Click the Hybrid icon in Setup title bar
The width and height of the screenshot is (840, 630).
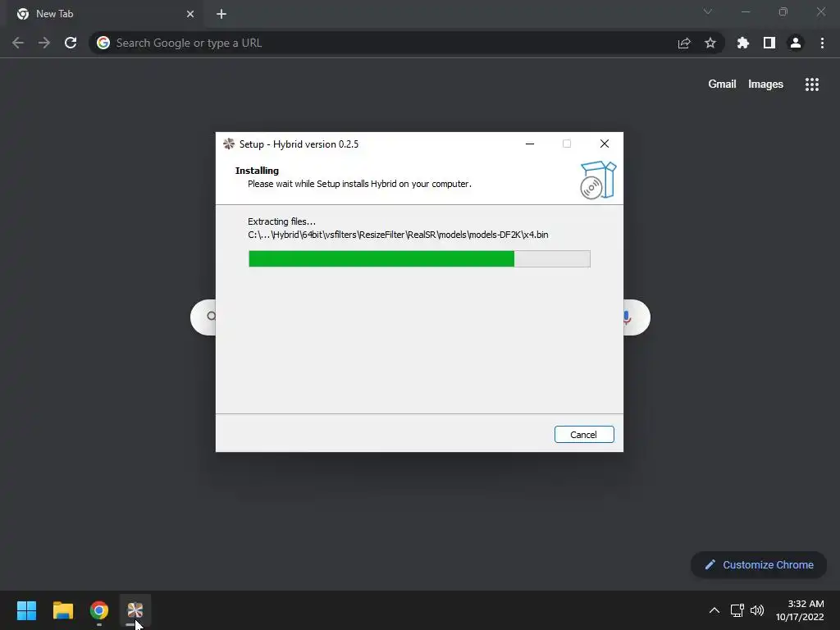[x=229, y=144]
